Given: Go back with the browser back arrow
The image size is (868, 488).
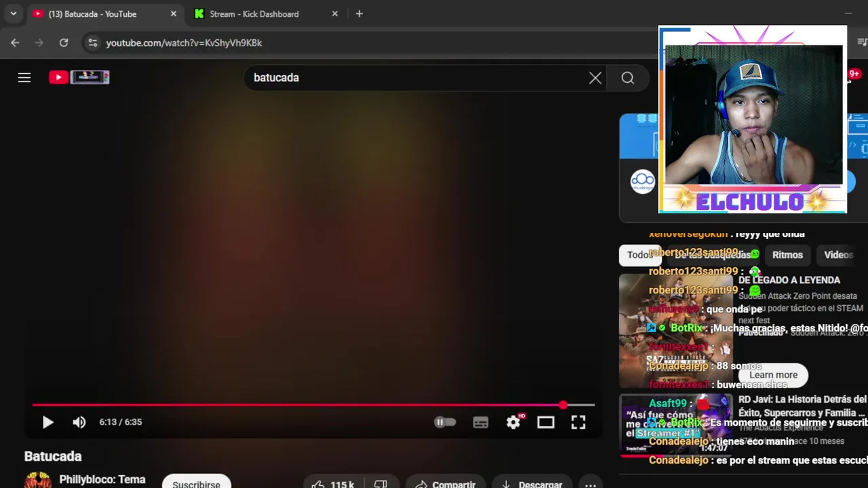Looking at the screenshot, I should pyautogui.click(x=15, y=43).
